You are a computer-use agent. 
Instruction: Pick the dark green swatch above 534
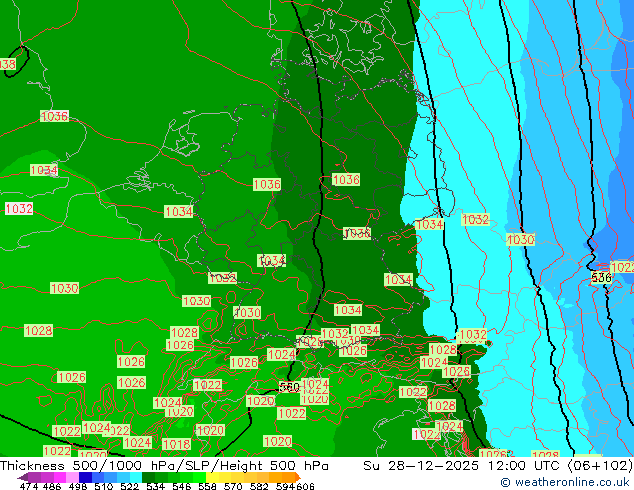(148, 477)
